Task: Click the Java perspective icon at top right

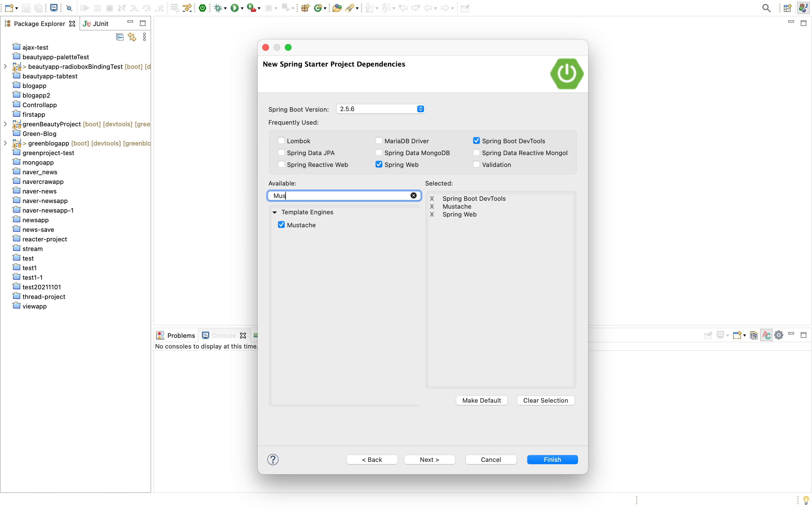Action: [x=803, y=8]
